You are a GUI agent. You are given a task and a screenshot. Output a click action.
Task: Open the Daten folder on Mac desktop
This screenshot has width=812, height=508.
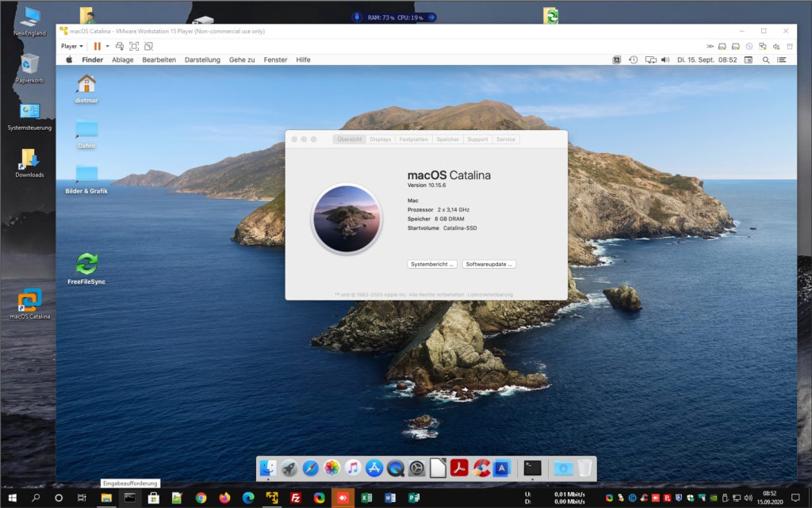(86, 134)
